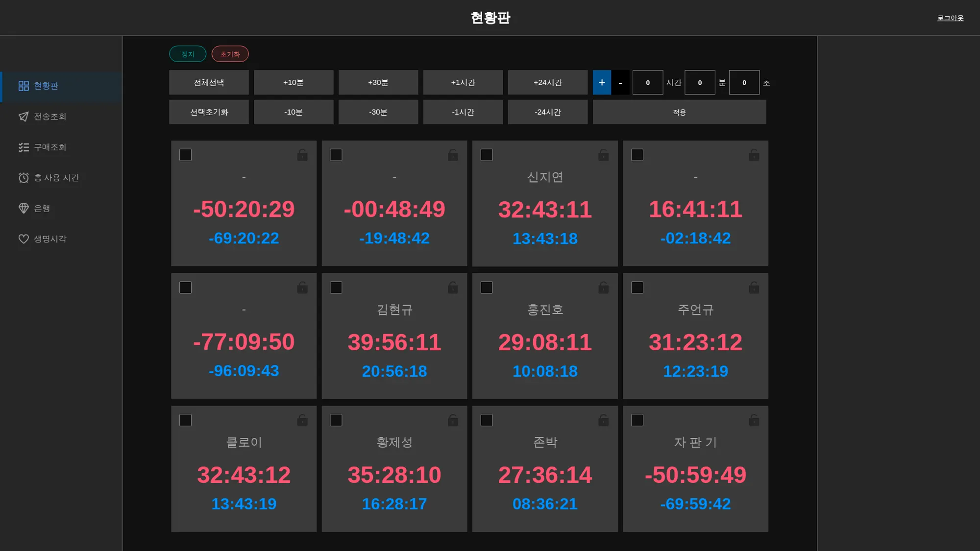Click the diamond 은행 icon

tap(24, 209)
